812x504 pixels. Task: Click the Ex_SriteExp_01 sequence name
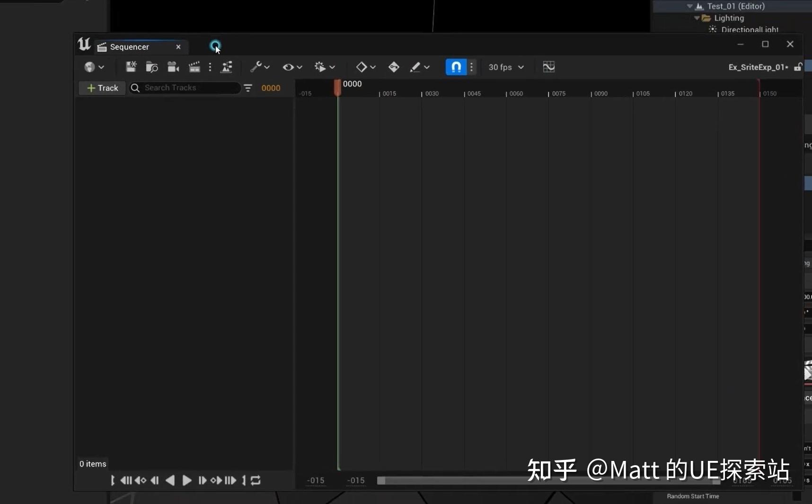pos(758,67)
